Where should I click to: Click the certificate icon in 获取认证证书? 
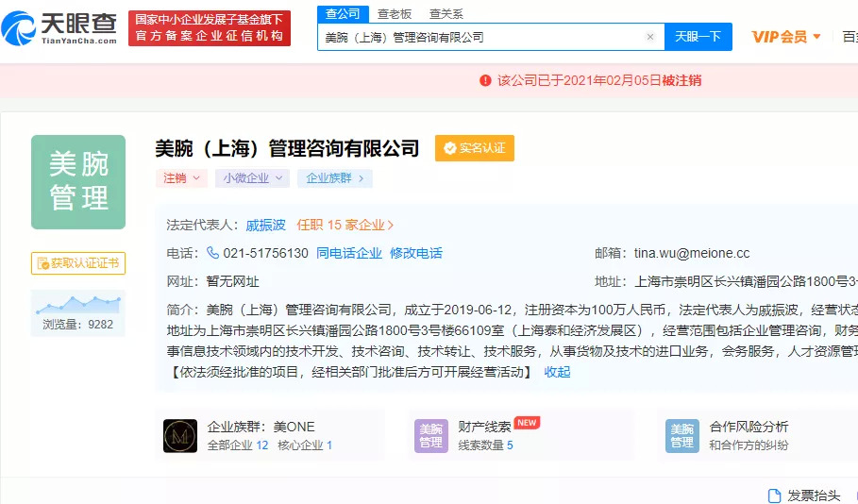click(x=42, y=263)
